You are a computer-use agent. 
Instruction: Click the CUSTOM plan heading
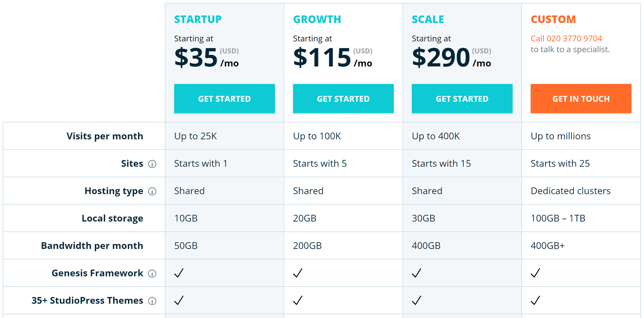tap(553, 19)
